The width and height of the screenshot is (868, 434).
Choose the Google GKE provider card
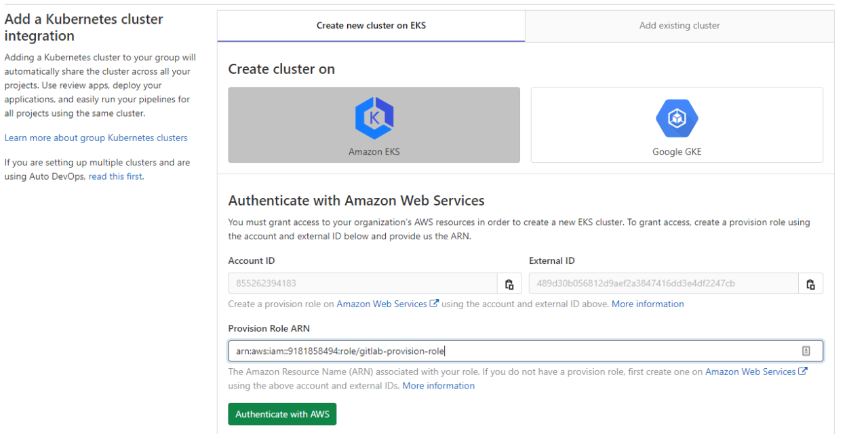click(677, 125)
